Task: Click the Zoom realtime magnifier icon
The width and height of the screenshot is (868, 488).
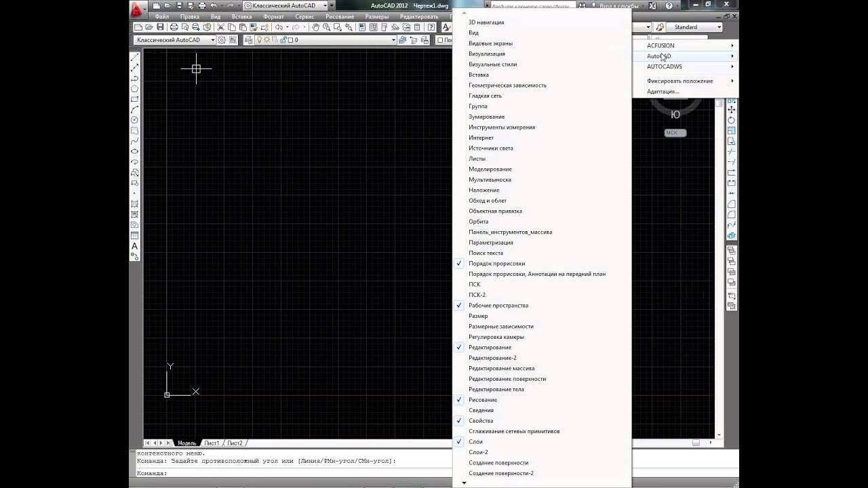Action: click(x=327, y=27)
